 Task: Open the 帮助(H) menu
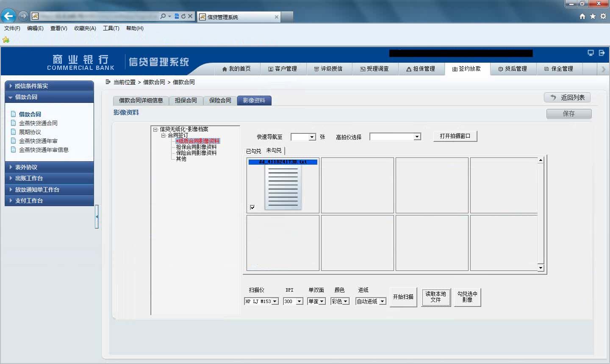[135, 28]
